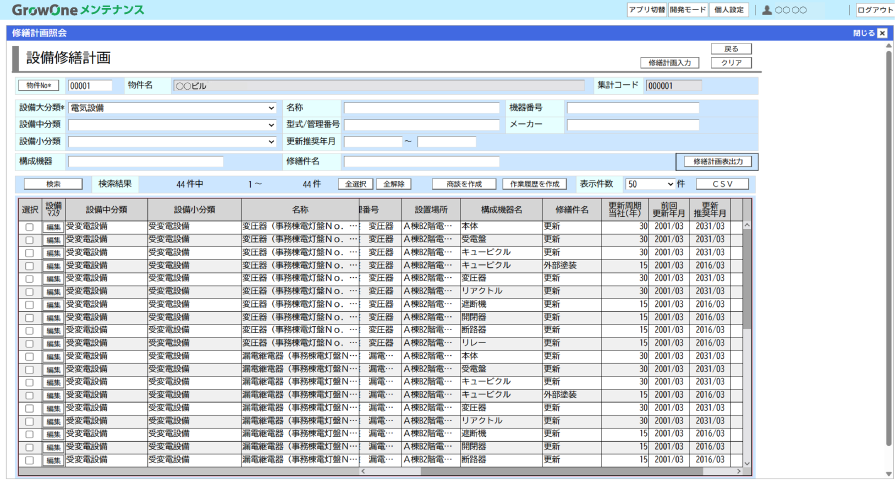Image resolution: width=895 pixels, height=485 pixels.
Task: Click the table scroll-up arrow
Action: coord(747,226)
